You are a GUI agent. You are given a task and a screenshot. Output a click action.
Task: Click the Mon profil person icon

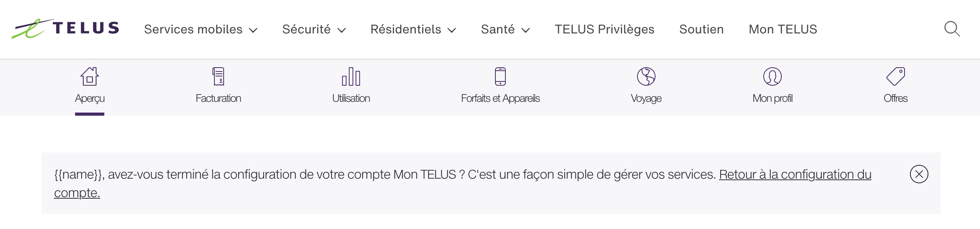click(772, 76)
